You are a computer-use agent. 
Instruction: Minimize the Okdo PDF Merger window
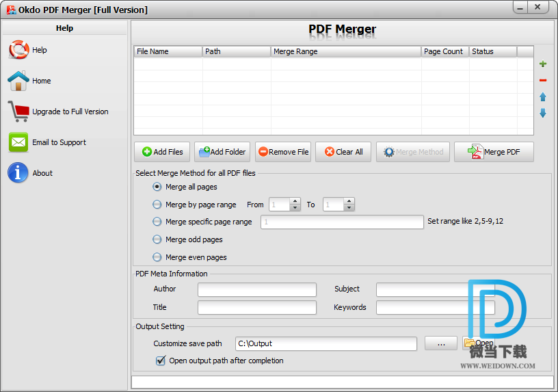point(520,7)
